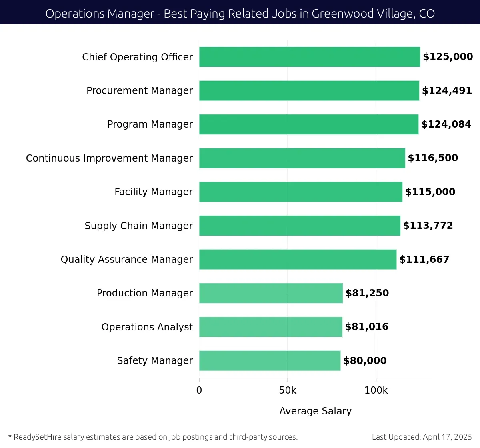Click the $115,000 salary value
Viewport: 480px width, 448px height.
click(x=430, y=192)
